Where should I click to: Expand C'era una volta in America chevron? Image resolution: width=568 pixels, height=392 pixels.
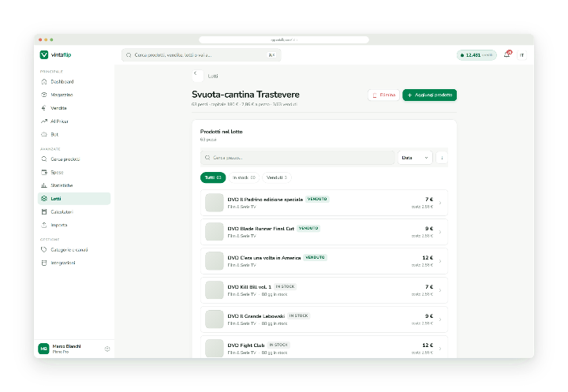(x=440, y=261)
